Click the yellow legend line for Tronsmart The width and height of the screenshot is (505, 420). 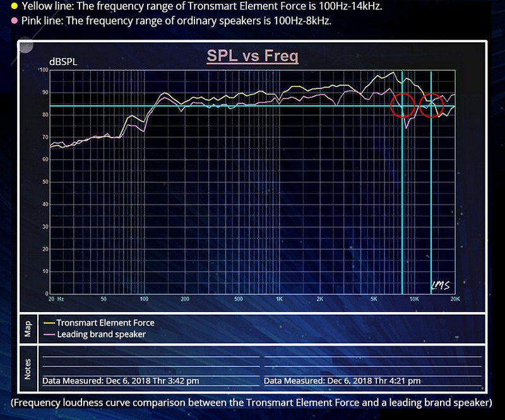(x=49, y=323)
